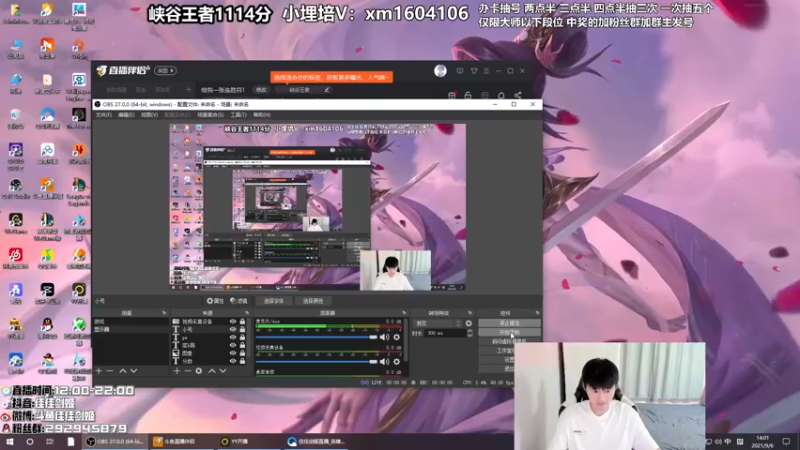The height and width of the screenshot is (450, 800).
Task: Open the message icon in 直播伴侣 title bar
Action: (x=460, y=71)
